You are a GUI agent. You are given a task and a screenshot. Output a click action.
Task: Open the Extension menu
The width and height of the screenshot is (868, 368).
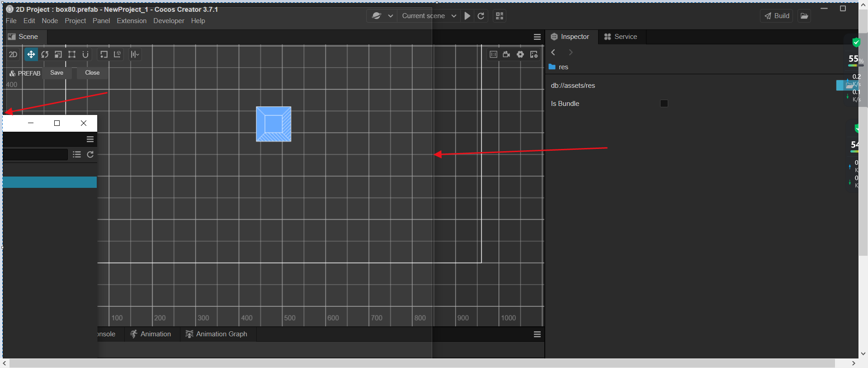point(132,21)
